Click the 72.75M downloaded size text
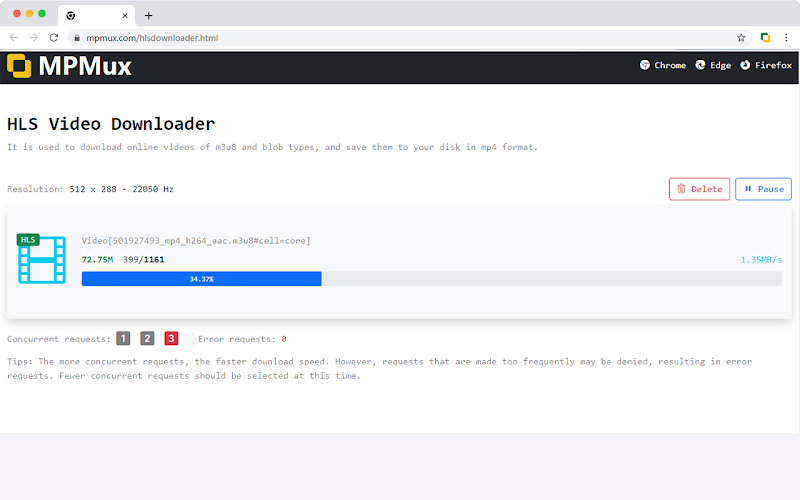 coord(97,260)
